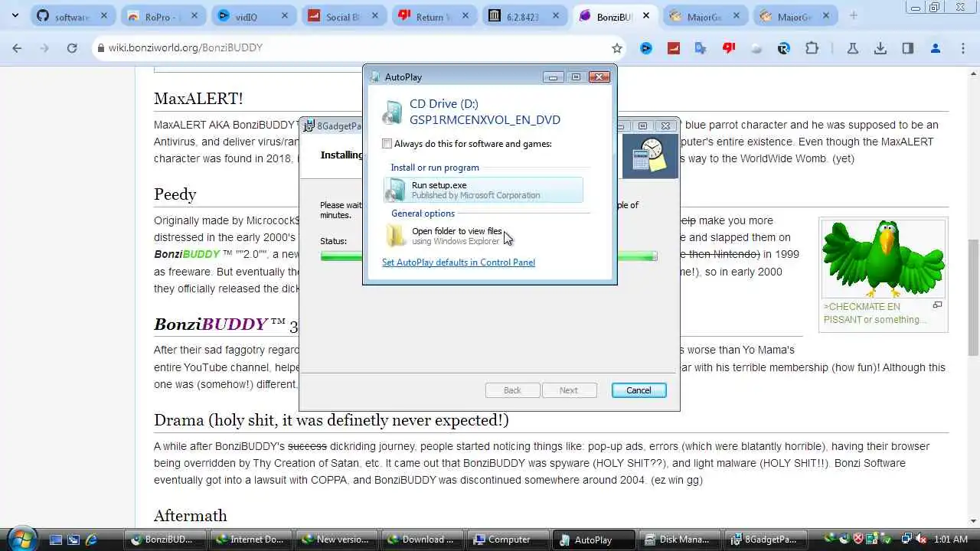Click Show Desktop quick launch icon

tap(56, 540)
